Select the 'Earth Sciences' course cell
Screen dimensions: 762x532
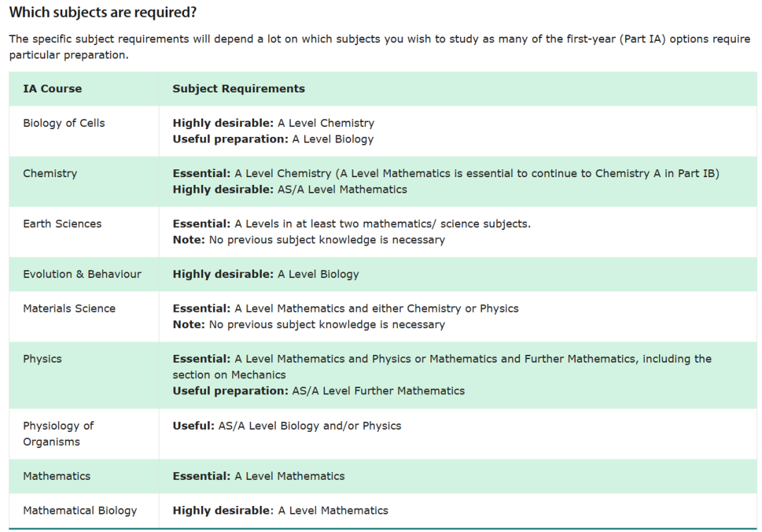click(x=62, y=224)
